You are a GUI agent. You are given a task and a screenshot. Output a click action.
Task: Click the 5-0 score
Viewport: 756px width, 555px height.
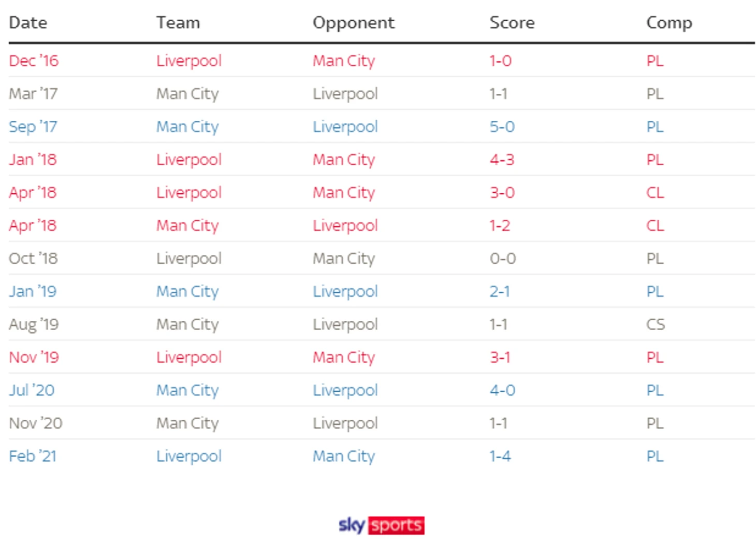tap(502, 127)
